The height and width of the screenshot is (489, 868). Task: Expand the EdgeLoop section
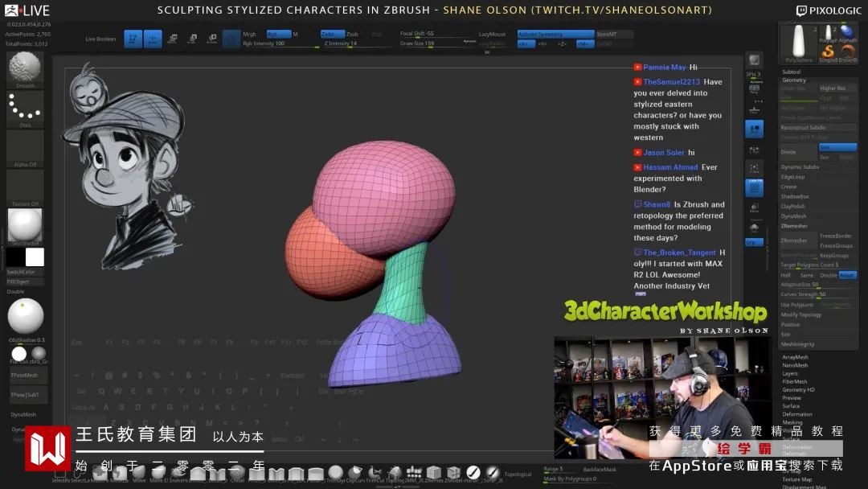click(x=792, y=177)
